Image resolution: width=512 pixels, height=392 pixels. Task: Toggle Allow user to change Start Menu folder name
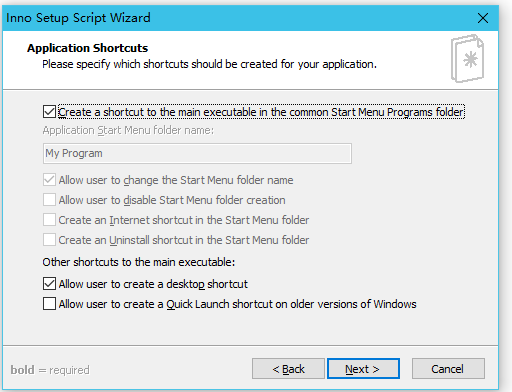pos(49,180)
